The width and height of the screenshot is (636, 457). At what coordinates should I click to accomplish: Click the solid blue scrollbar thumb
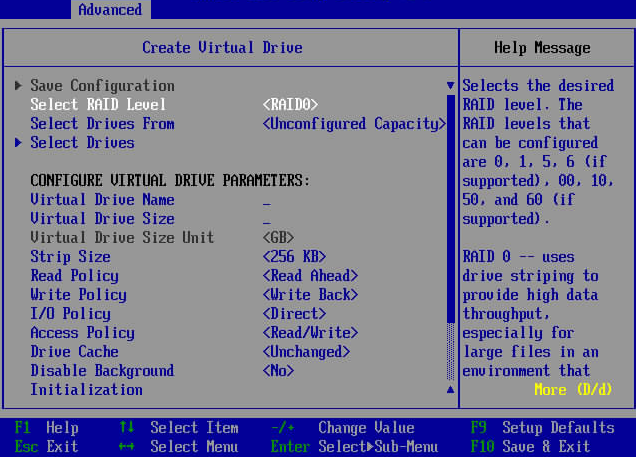click(x=450, y=209)
